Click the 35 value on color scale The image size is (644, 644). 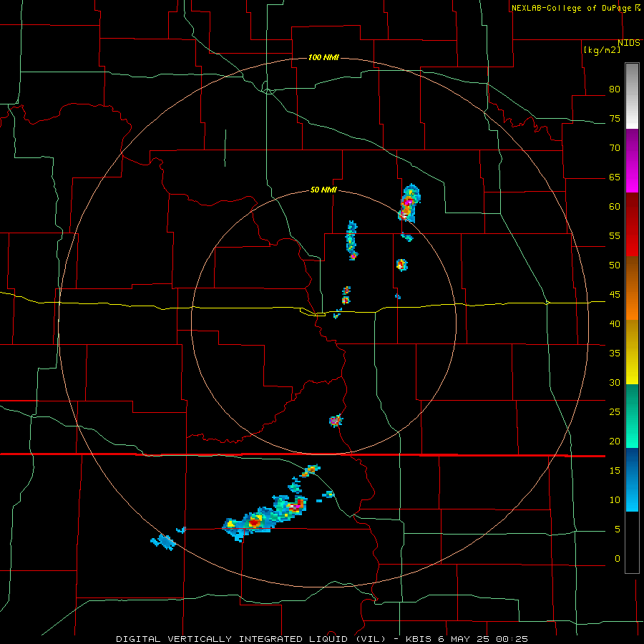click(615, 353)
